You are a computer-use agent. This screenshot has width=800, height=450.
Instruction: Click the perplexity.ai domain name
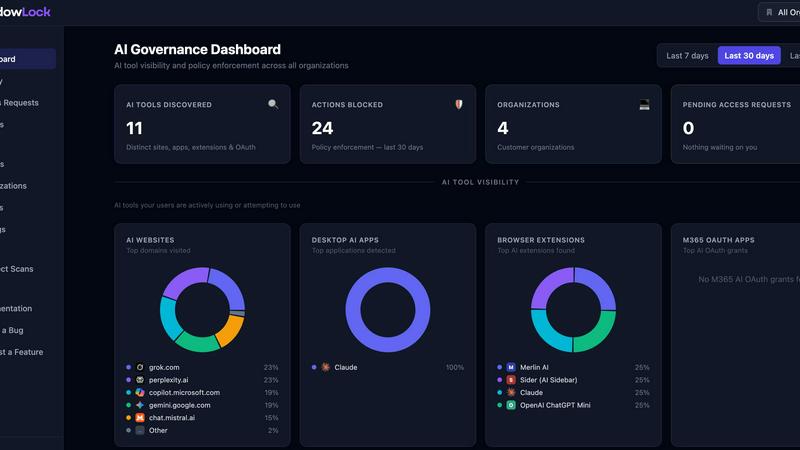(168, 380)
